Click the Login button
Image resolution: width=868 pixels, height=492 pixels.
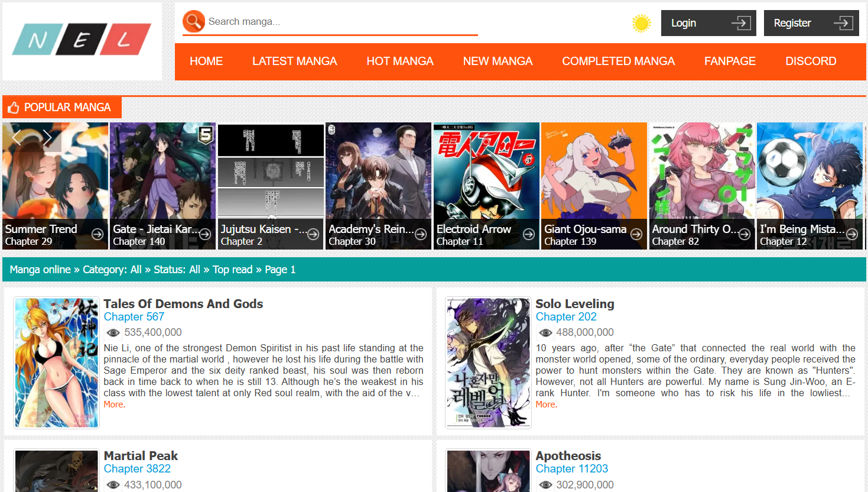(x=708, y=23)
